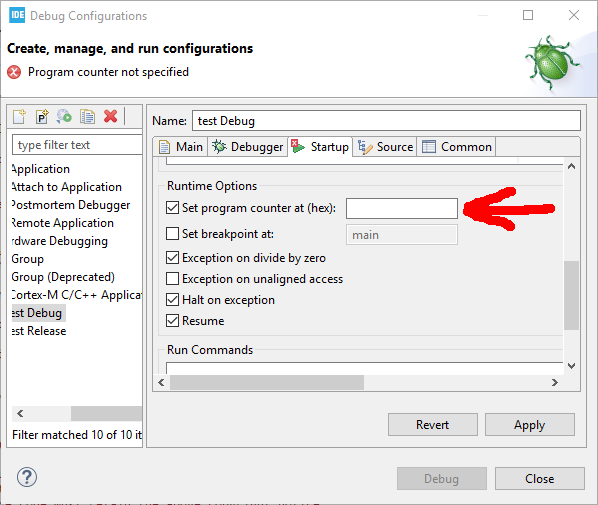Click the 'Filter matched 10 of 10' status text
Image resolution: width=598 pixels, height=505 pixels.
[77, 435]
